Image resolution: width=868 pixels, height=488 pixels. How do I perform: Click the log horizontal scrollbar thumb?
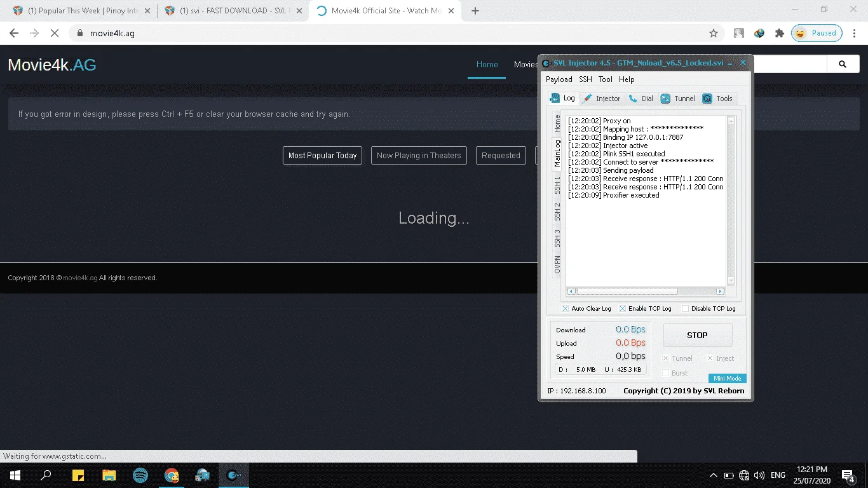click(x=627, y=291)
